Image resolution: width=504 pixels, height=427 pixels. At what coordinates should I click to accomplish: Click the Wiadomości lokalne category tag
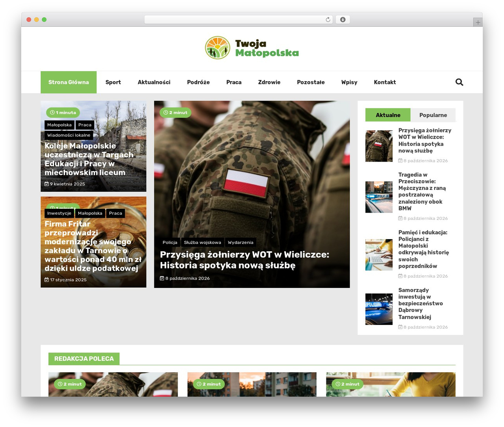click(69, 135)
